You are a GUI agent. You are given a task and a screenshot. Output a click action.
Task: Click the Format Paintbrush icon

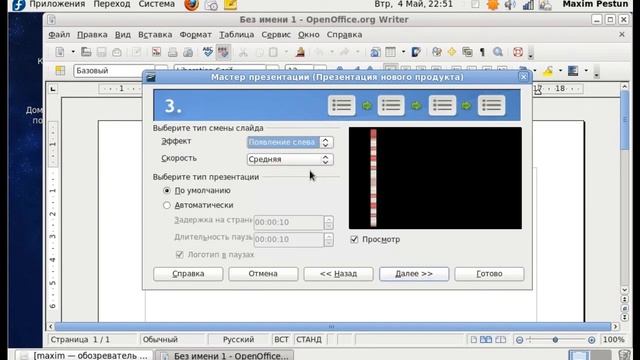click(x=300, y=52)
